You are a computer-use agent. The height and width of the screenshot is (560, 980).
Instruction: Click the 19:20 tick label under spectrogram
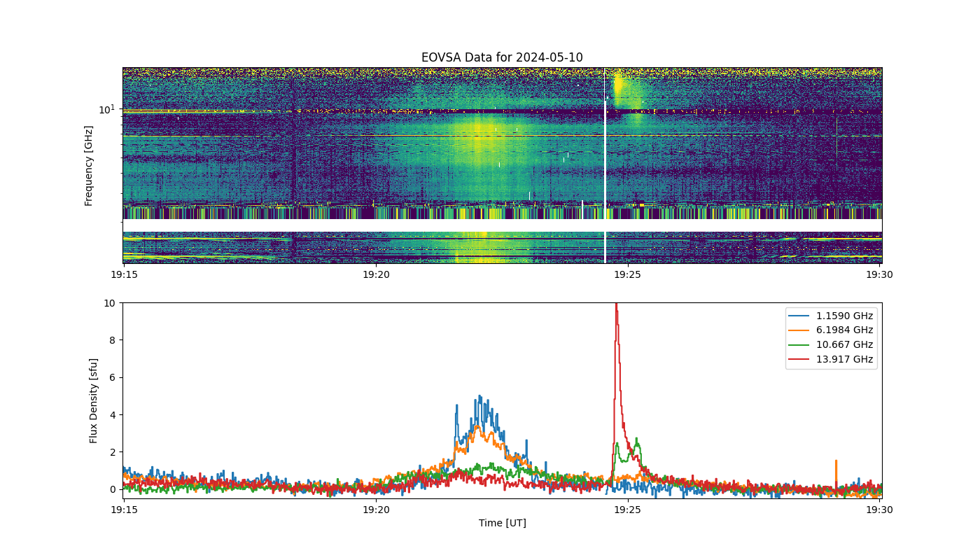376,274
